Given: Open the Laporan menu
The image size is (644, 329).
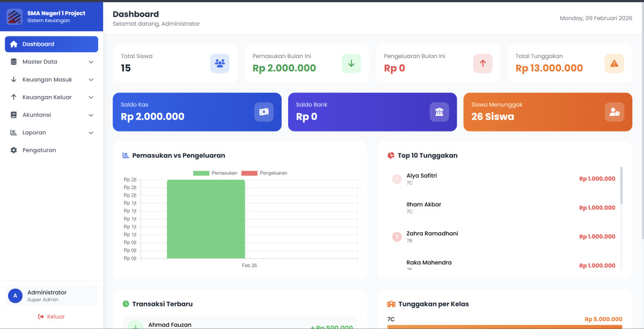Looking at the screenshot, I should coord(52,133).
